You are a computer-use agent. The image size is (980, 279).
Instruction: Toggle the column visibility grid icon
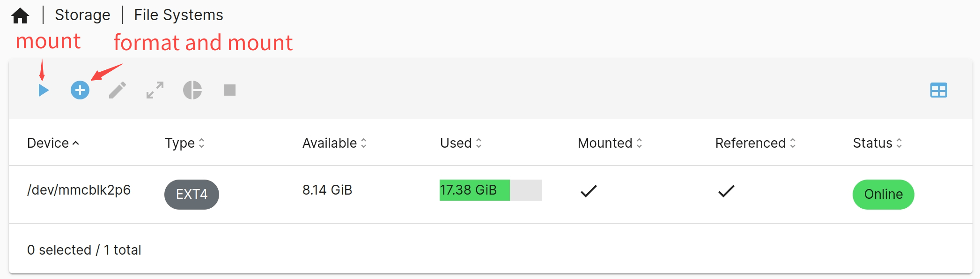click(938, 90)
